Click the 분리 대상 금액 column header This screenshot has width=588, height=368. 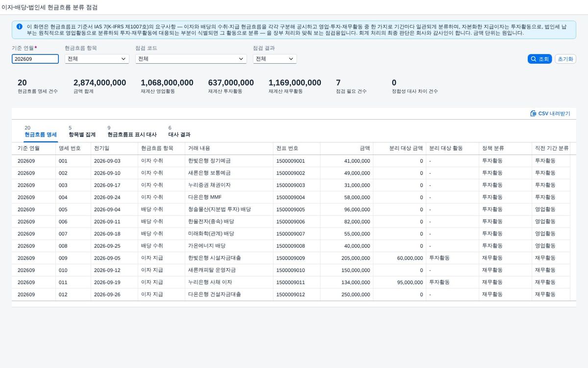399,149
